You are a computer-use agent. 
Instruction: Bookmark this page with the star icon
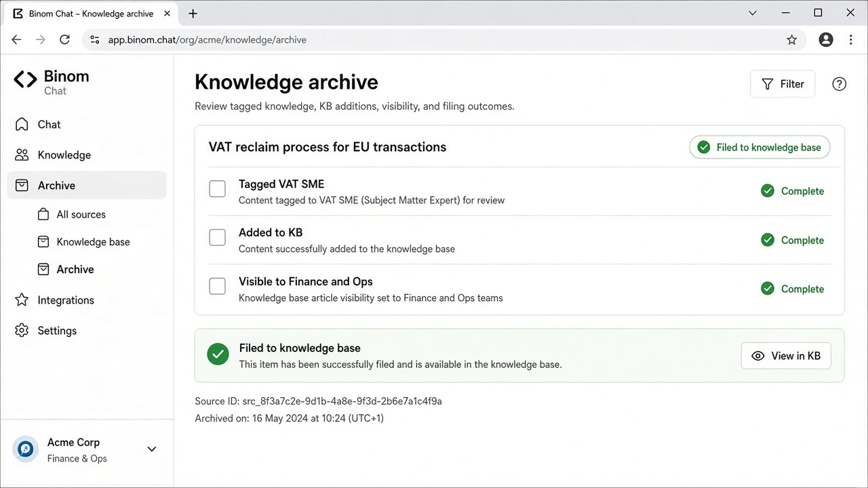[x=791, y=40]
